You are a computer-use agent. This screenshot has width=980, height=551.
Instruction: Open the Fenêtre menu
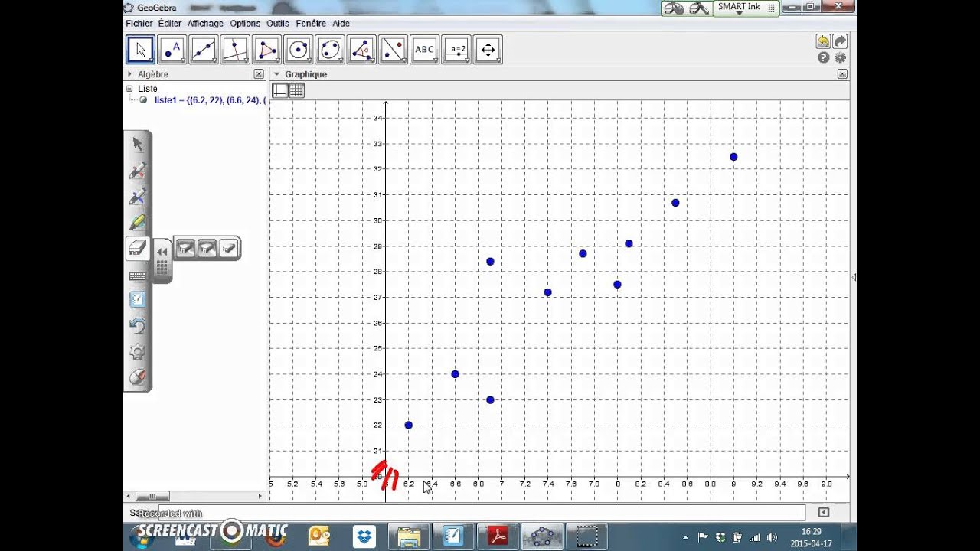click(x=311, y=24)
